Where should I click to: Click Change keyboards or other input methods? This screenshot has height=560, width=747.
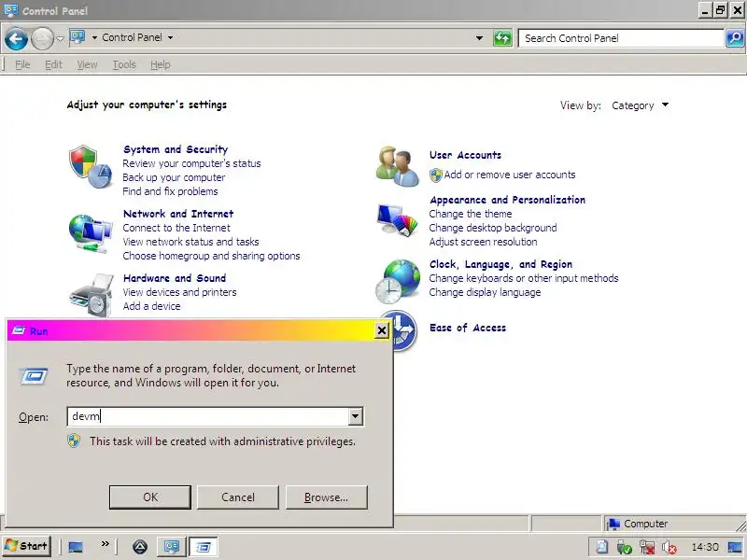click(x=524, y=278)
